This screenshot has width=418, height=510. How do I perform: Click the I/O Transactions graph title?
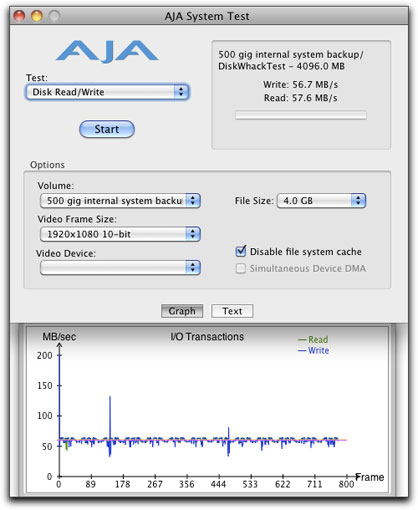207,337
